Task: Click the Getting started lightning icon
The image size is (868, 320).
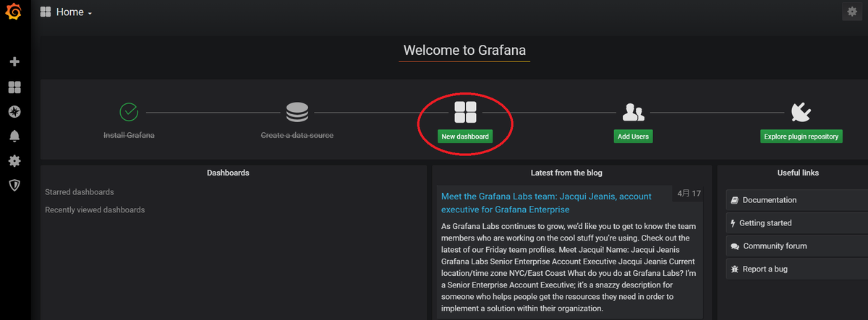Action: coord(733,223)
